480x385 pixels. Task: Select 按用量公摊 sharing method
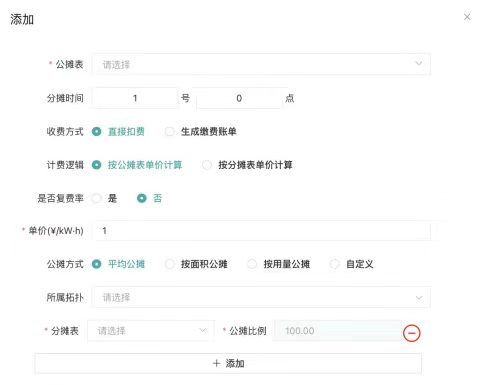[279, 264]
